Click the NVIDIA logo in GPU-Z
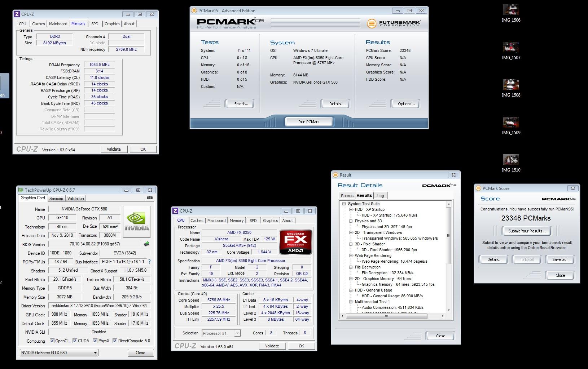 pos(137,222)
